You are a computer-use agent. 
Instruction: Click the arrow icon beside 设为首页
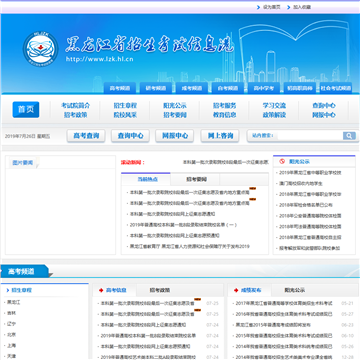pos(258,7)
